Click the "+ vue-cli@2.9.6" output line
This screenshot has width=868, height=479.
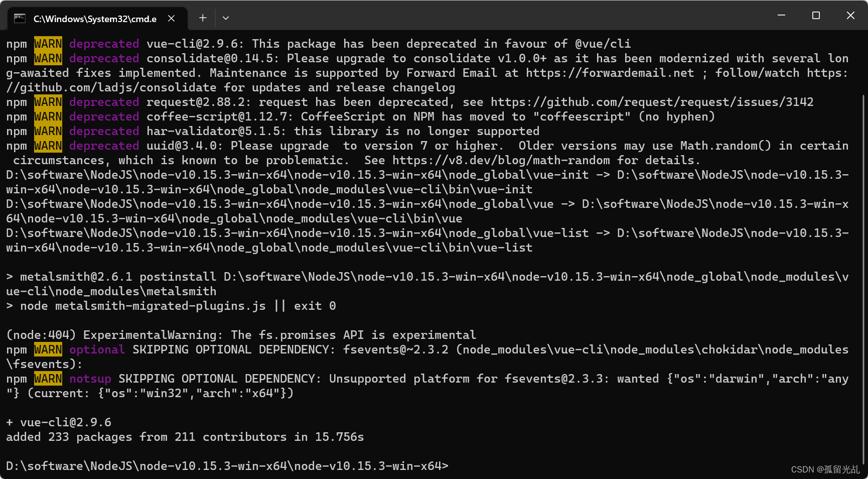point(59,423)
